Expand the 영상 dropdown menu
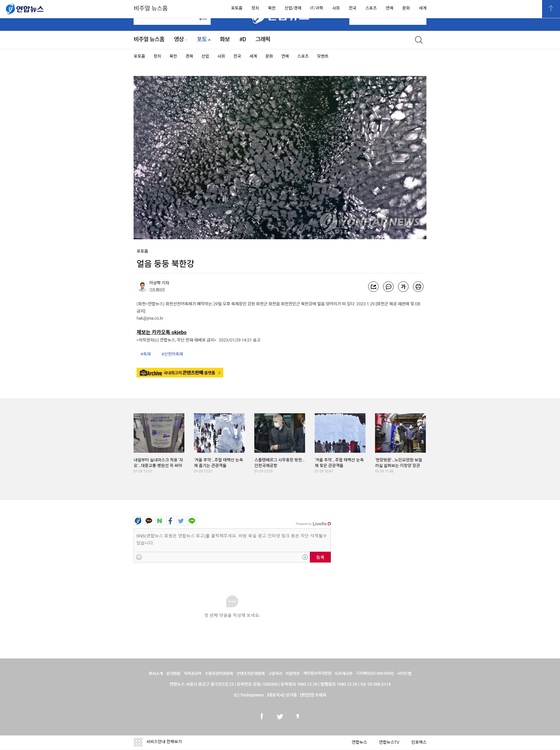This screenshot has height=750, width=560. coord(180,39)
